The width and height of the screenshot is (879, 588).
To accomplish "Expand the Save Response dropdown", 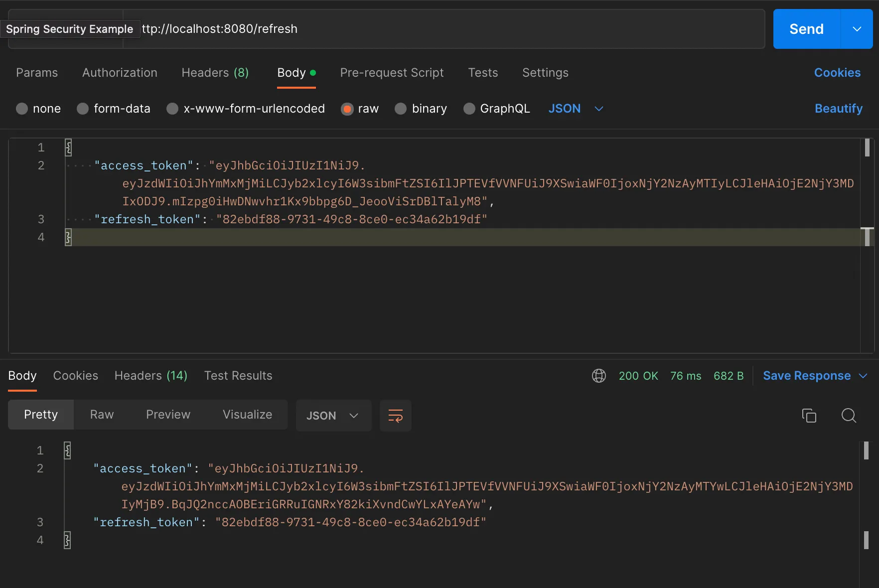I will 864,376.
